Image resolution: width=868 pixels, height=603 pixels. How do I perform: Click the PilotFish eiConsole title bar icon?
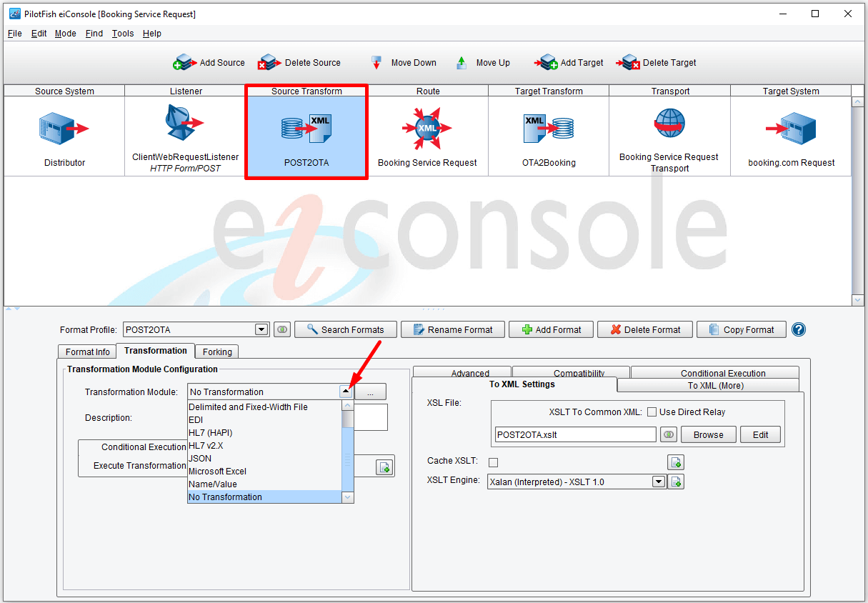coord(14,14)
